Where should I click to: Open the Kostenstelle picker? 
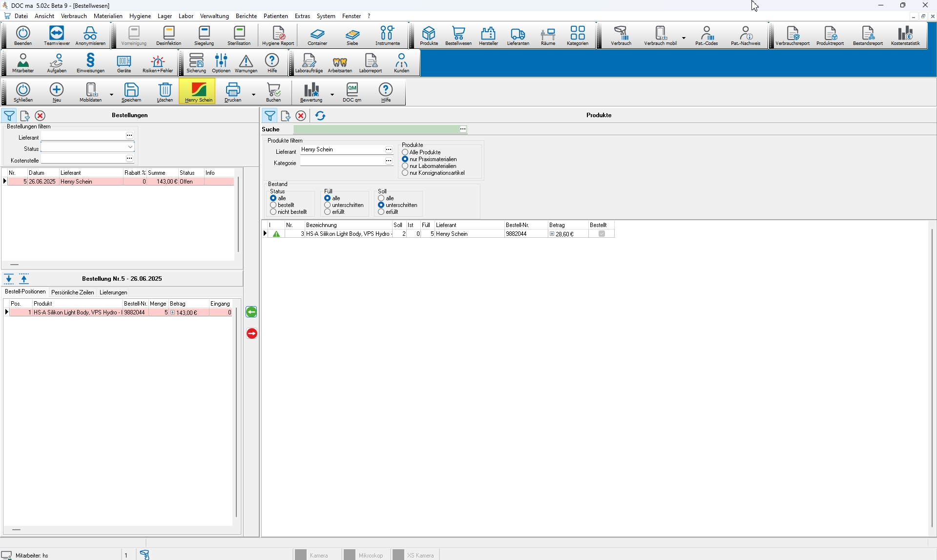[129, 159]
